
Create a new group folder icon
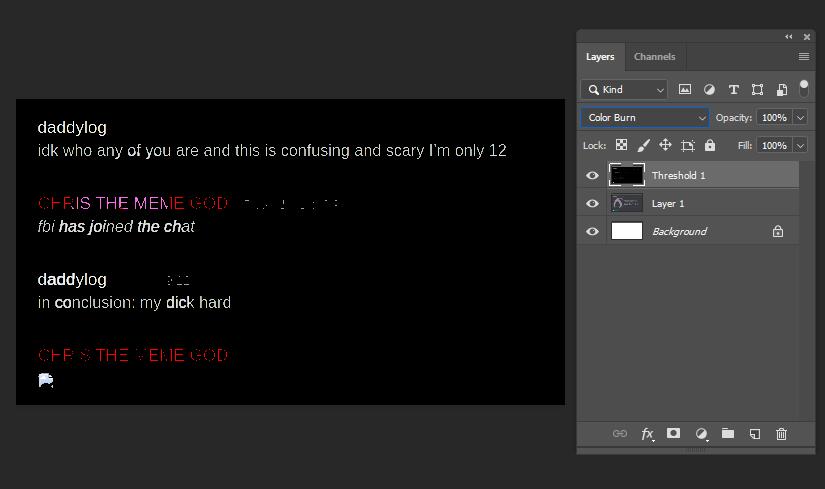(x=728, y=433)
